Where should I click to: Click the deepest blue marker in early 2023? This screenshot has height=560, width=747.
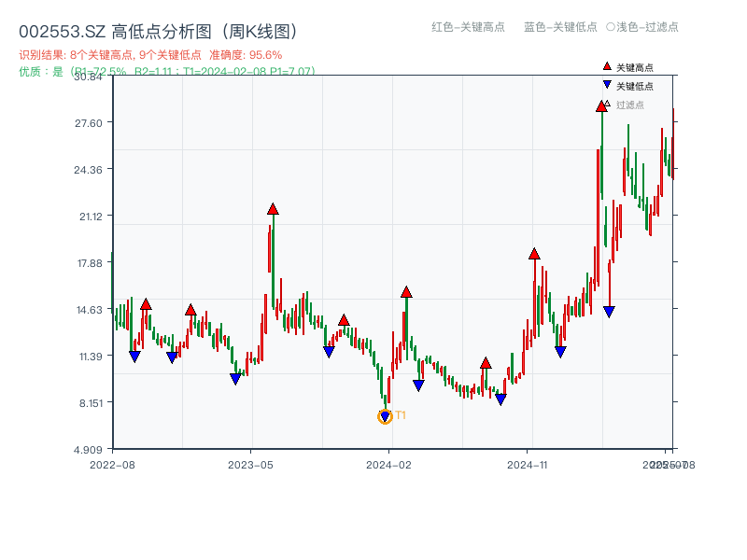[x=236, y=378]
